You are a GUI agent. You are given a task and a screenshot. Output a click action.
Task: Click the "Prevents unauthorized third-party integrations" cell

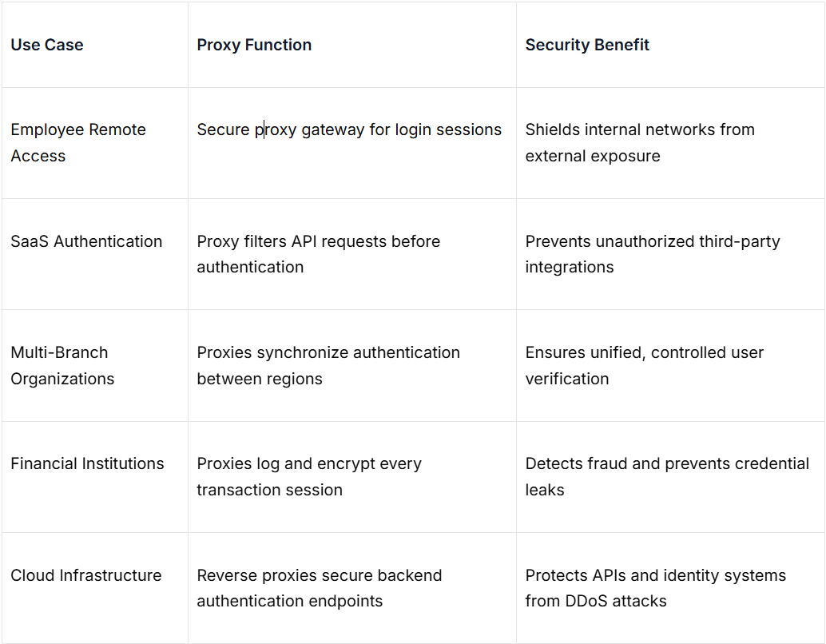652,254
